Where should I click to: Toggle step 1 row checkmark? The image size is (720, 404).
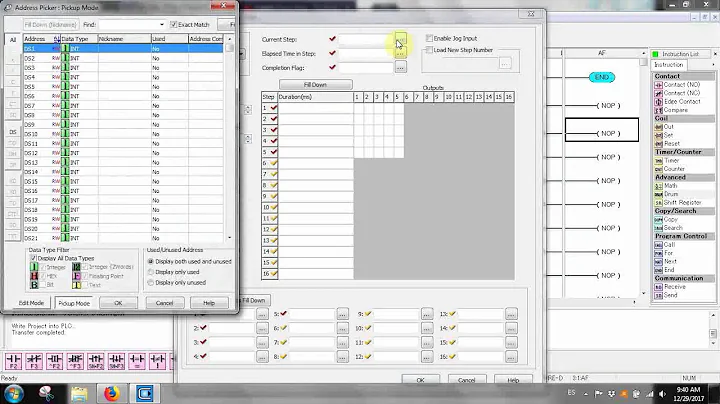pyautogui.click(x=274, y=108)
